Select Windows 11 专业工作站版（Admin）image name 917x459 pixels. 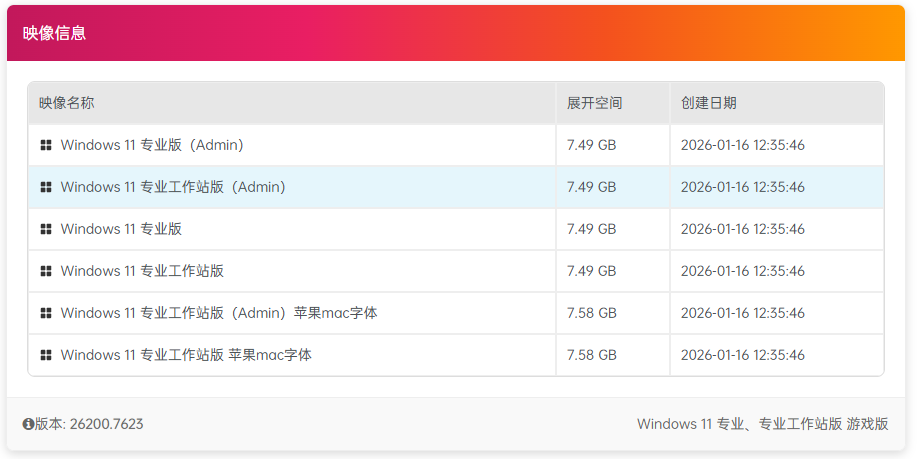[x=173, y=187]
